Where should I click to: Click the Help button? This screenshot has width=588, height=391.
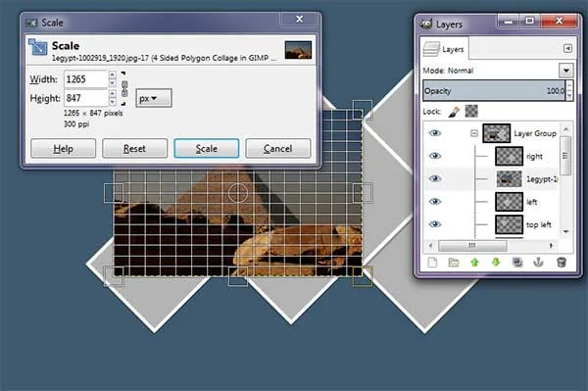click(x=63, y=148)
